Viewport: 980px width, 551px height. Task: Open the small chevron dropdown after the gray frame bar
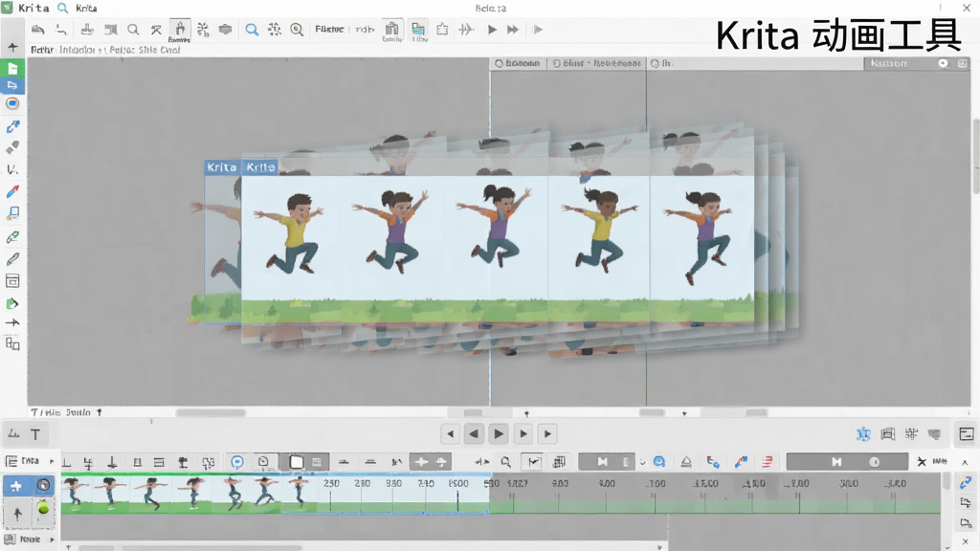(642, 462)
